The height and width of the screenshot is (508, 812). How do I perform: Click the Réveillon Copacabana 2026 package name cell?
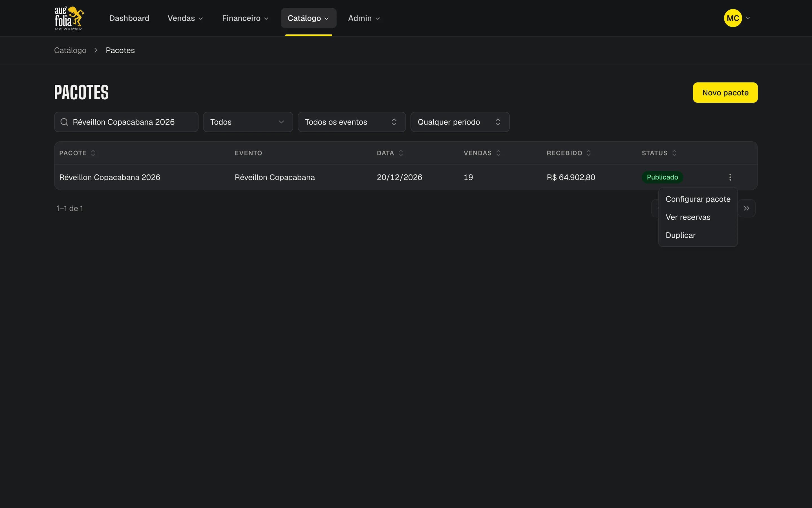[110, 178]
